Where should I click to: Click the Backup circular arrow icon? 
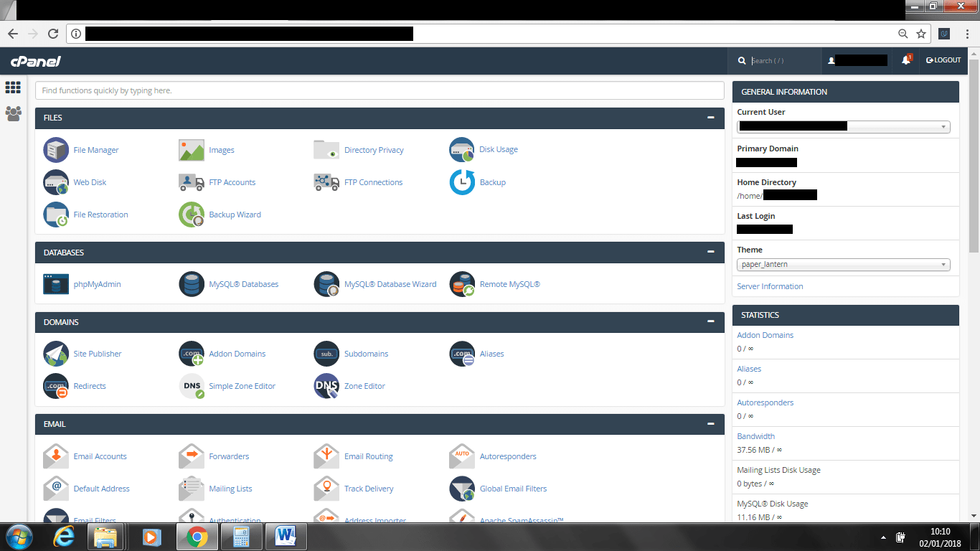(x=462, y=182)
